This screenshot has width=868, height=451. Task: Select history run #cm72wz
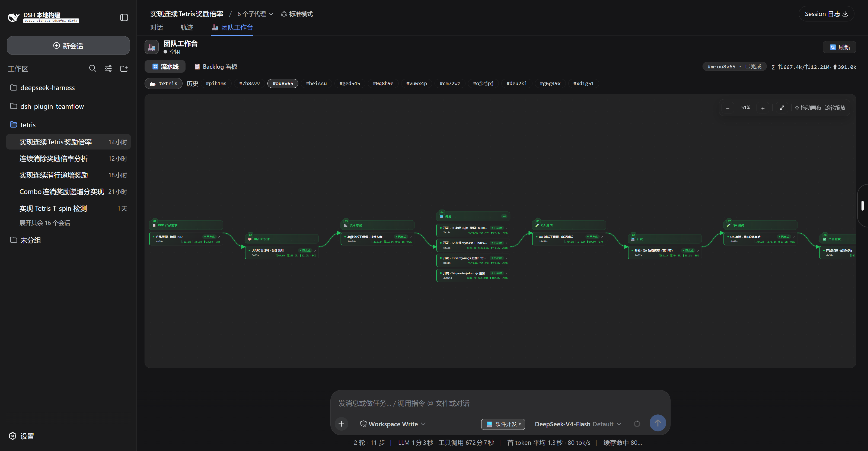tap(449, 83)
